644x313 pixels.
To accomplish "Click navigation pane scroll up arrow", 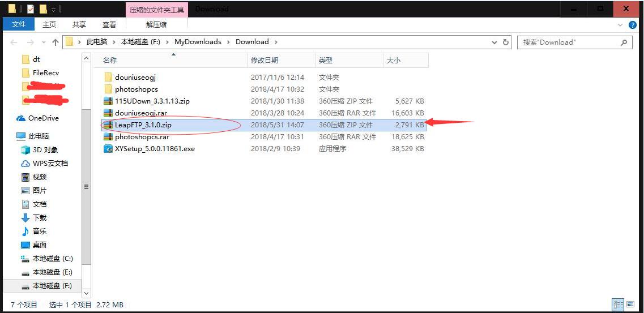I will (x=86, y=58).
